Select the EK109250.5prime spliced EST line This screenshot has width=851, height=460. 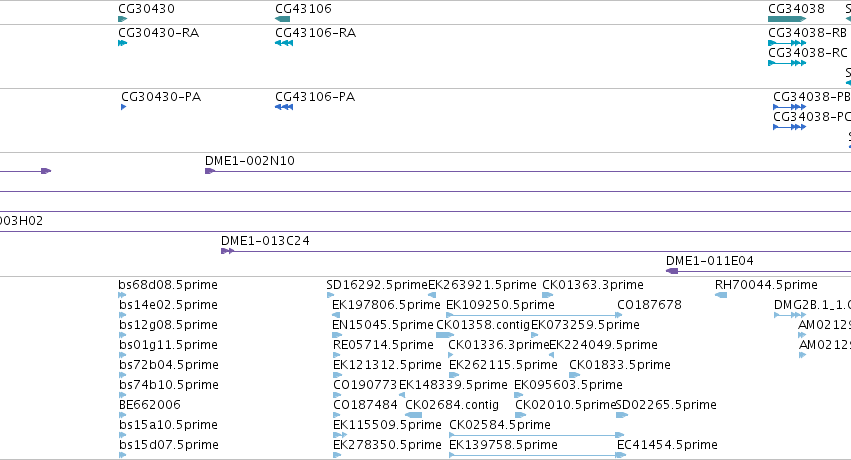[x=534, y=315]
